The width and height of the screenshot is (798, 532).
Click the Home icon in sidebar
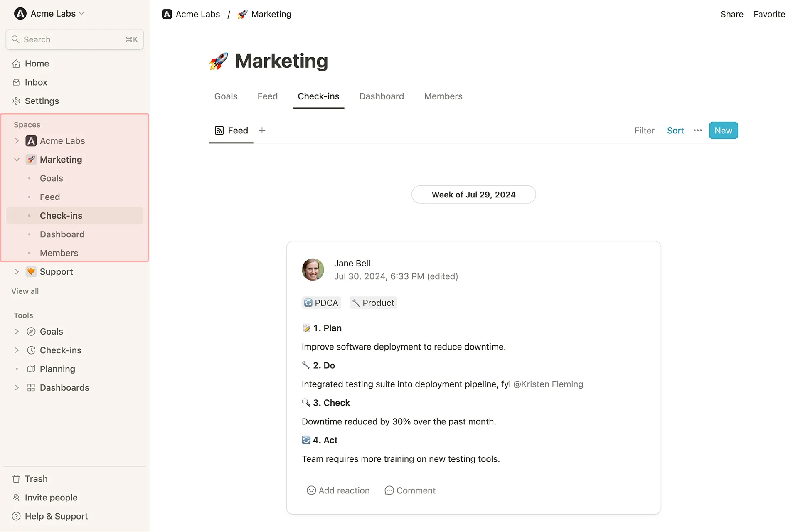16,64
